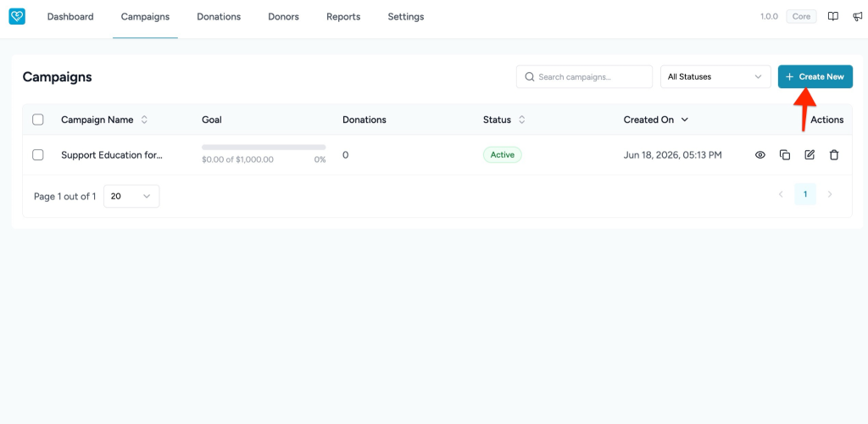Click the heart logo icon

[x=17, y=17]
